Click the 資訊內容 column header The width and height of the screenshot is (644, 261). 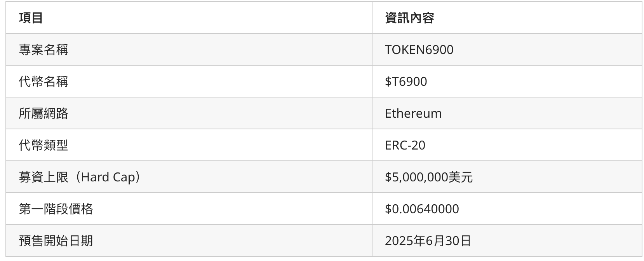(x=409, y=18)
